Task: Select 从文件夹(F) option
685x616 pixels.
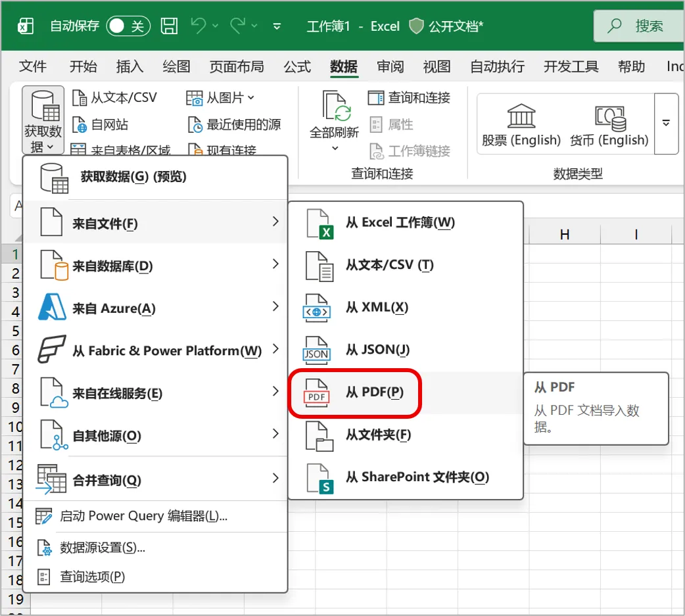Action: (x=406, y=435)
